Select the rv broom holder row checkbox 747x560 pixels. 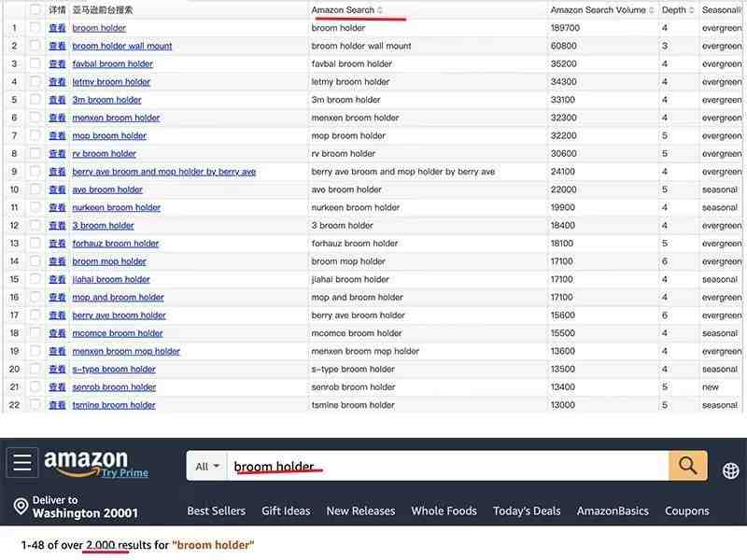click(35, 153)
